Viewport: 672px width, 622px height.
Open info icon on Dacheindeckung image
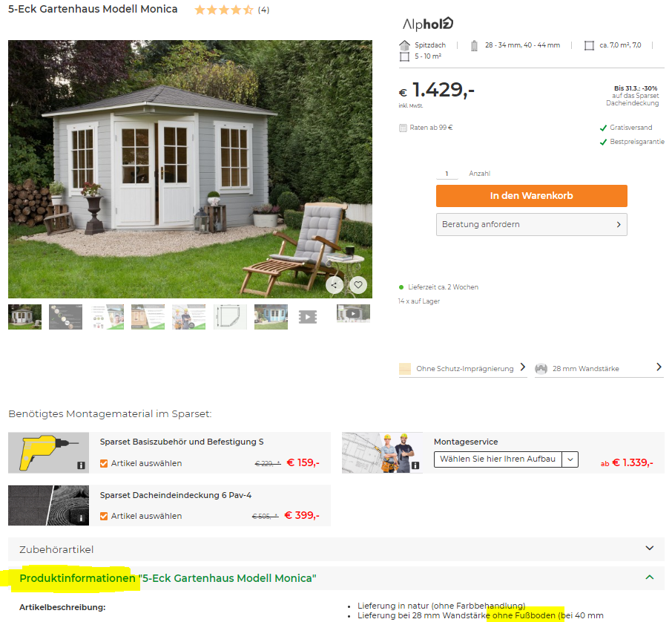coord(81,518)
